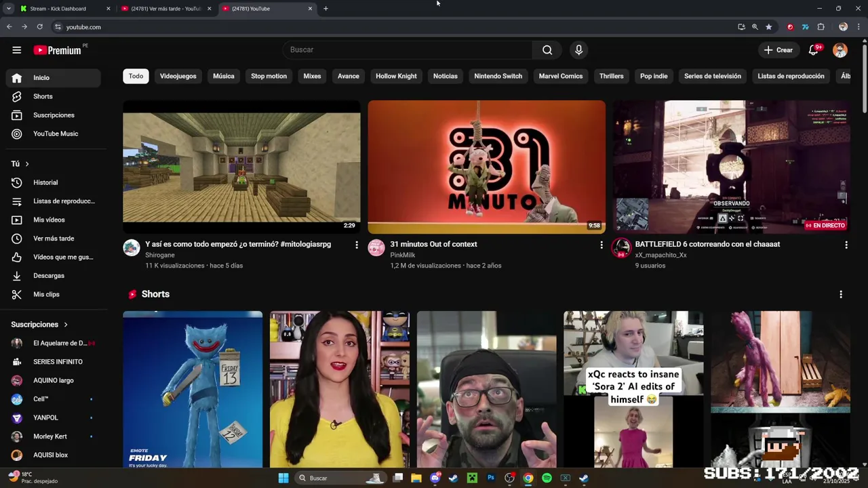Image resolution: width=868 pixels, height=488 pixels.
Task: Open the Friday 13 Huggy short
Action: [193, 389]
